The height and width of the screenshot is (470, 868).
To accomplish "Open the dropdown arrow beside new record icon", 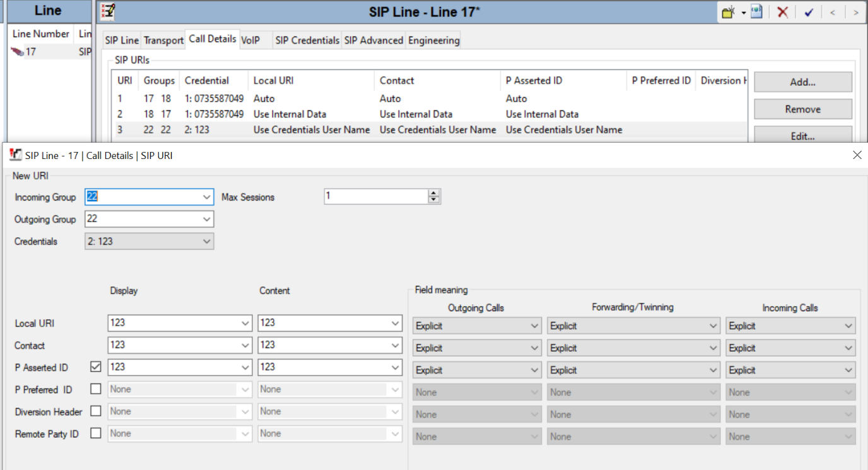I will pyautogui.click(x=744, y=13).
